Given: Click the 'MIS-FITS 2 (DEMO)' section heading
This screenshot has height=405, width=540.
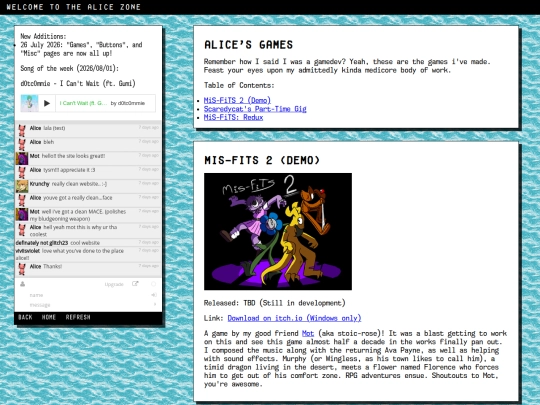Looking at the screenshot, I should (262, 160).
